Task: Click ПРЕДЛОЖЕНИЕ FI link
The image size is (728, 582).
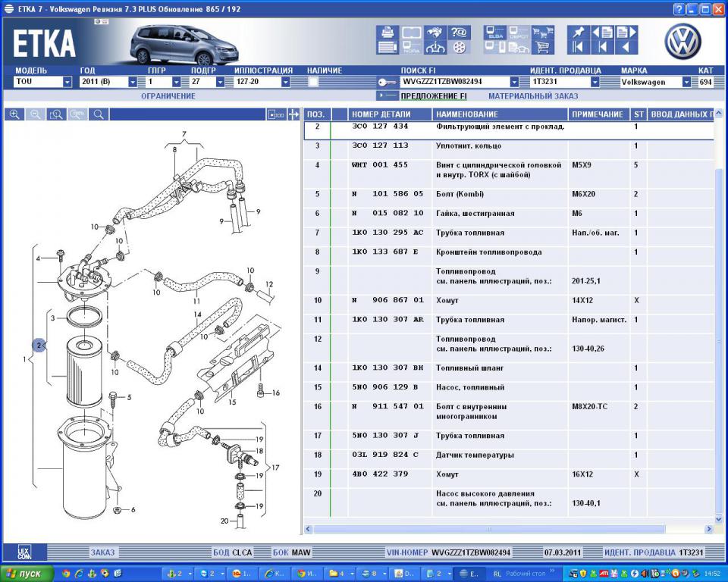Action: (434, 96)
